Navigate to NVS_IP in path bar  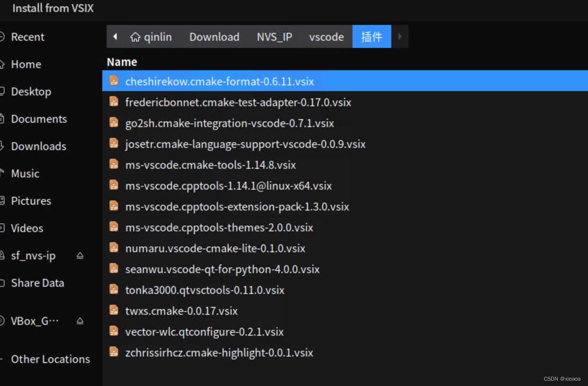click(x=275, y=37)
